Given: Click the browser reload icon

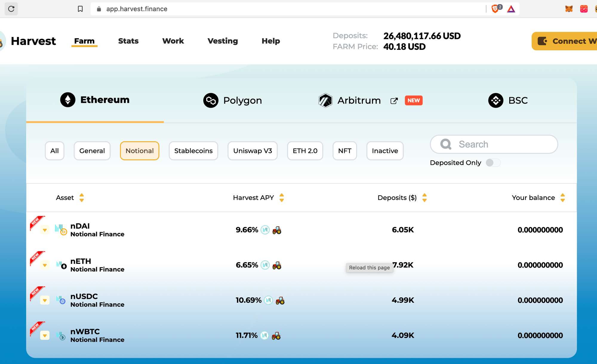Looking at the screenshot, I should (11, 9).
